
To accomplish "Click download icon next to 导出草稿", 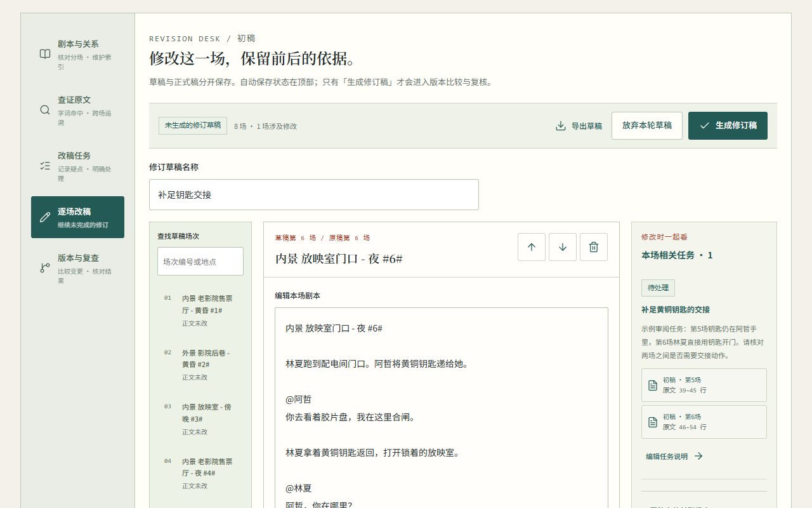I will coord(561,126).
